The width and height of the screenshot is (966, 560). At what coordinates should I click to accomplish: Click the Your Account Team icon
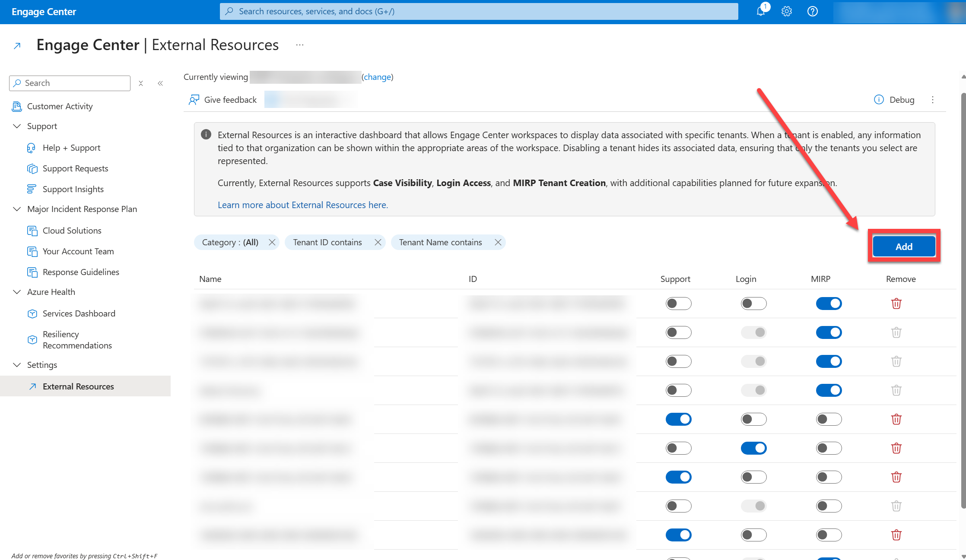(x=32, y=251)
